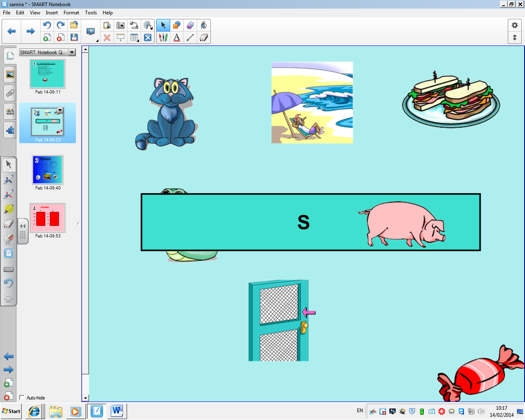Toggle the arrow select tool

point(163,25)
